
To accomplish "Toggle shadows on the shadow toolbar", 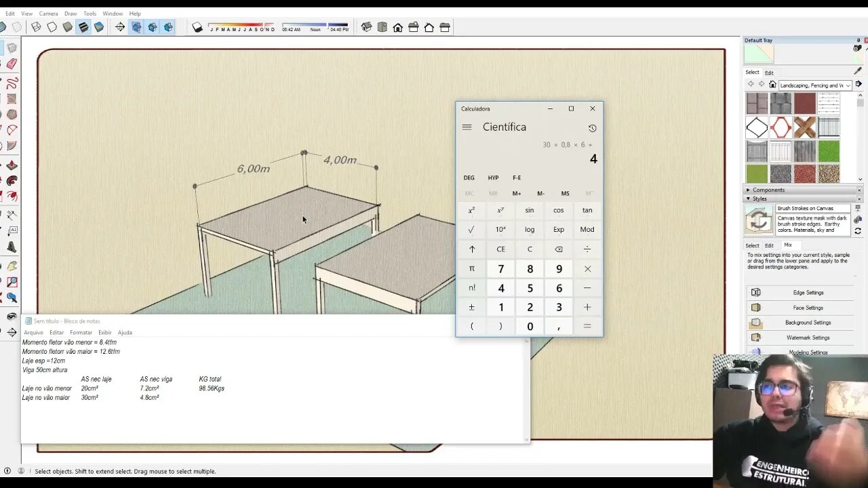I will click(x=197, y=27).
